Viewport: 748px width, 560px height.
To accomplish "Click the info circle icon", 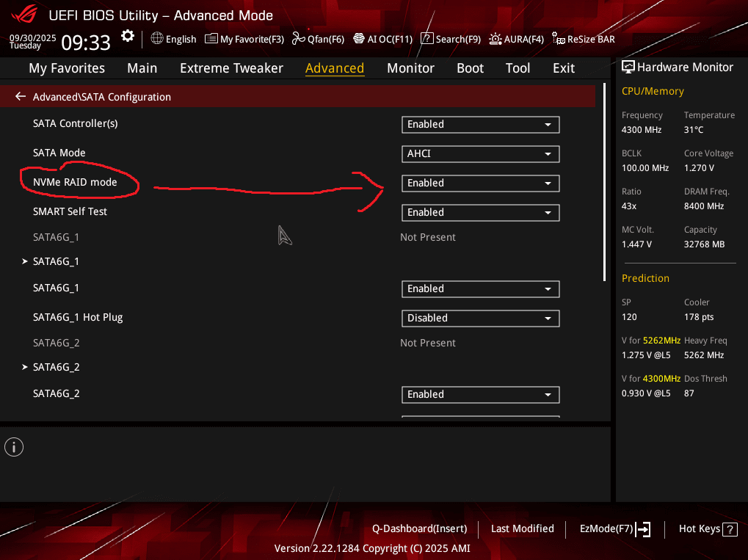I will pos(14,447).
